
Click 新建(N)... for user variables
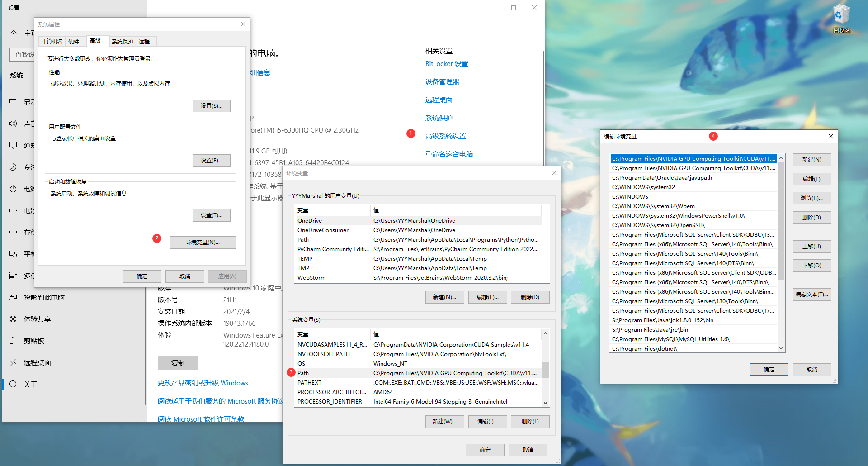444,297
